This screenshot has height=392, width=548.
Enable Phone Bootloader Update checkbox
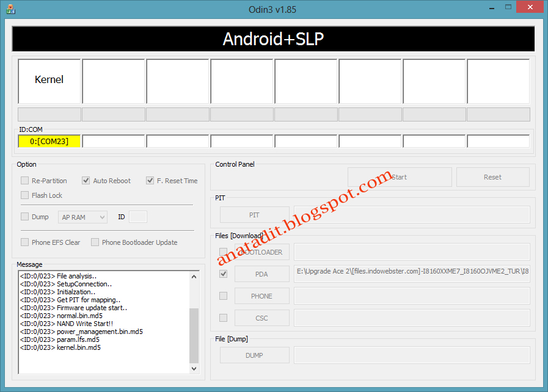(95, 242)
